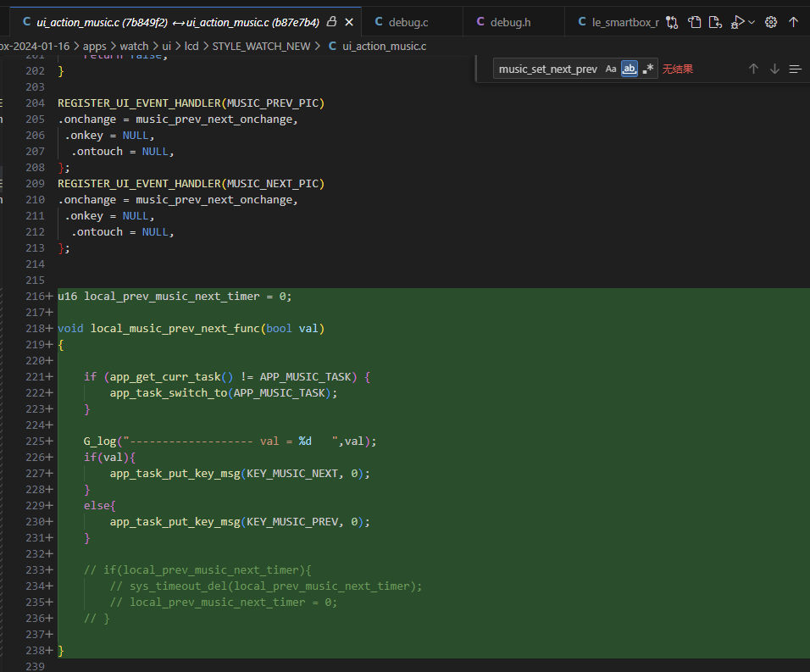Select the ui_action_music.c diff tab
The width and height of the screenshot is (810, 672).
pos(178,22)
